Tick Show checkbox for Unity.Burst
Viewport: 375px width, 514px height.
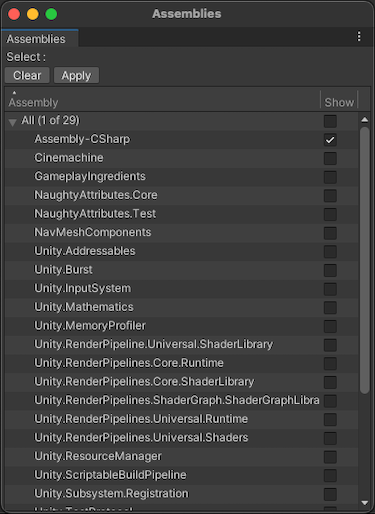(x=330, y=270)
